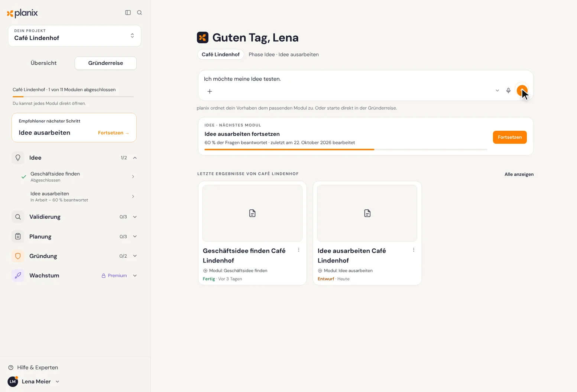Open the Geschäftsidee finden Café Lindenhof card title

point(244,256)
